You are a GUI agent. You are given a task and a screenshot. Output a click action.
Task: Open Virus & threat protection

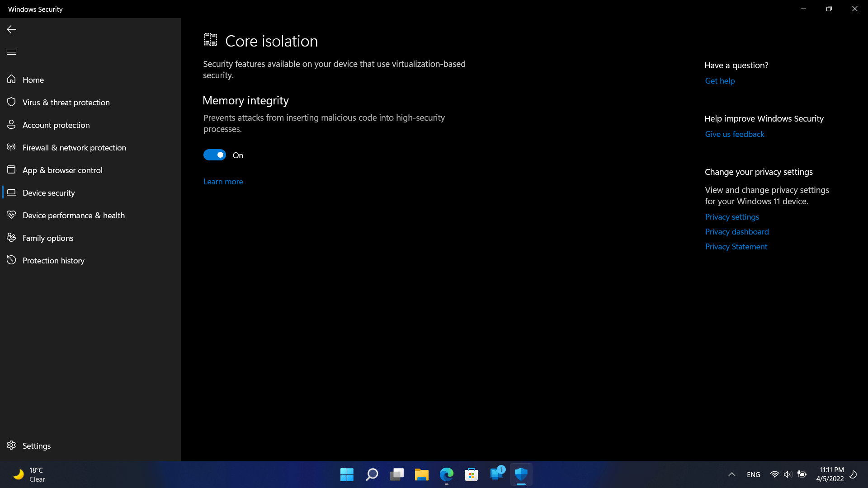66,103
